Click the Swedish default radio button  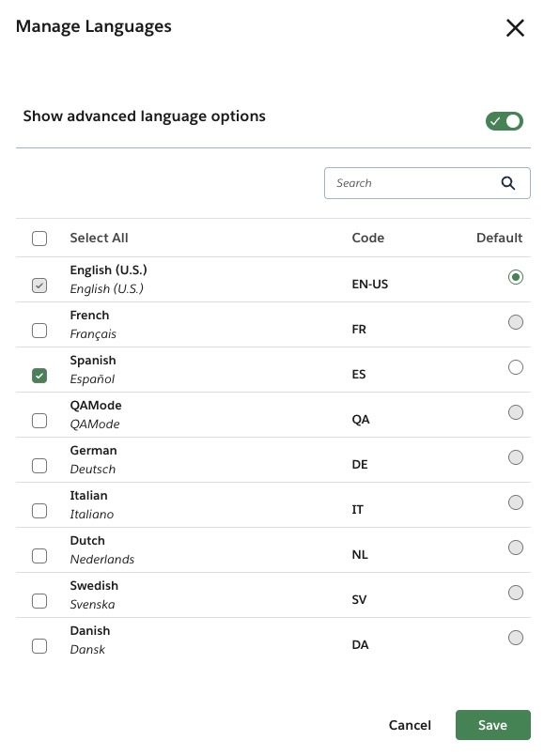coord(516,593)
